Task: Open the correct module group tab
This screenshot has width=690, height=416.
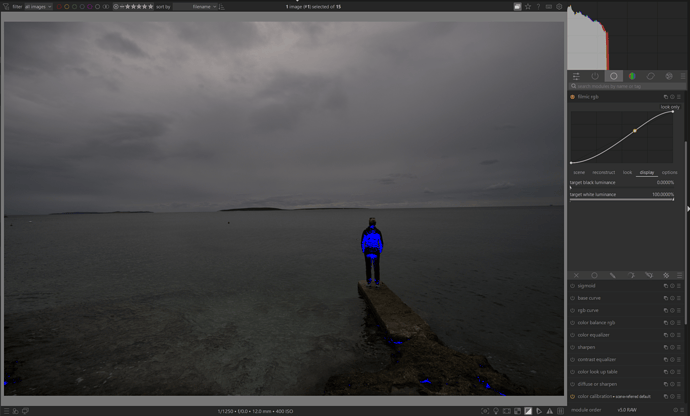Action: click(650, 76)
